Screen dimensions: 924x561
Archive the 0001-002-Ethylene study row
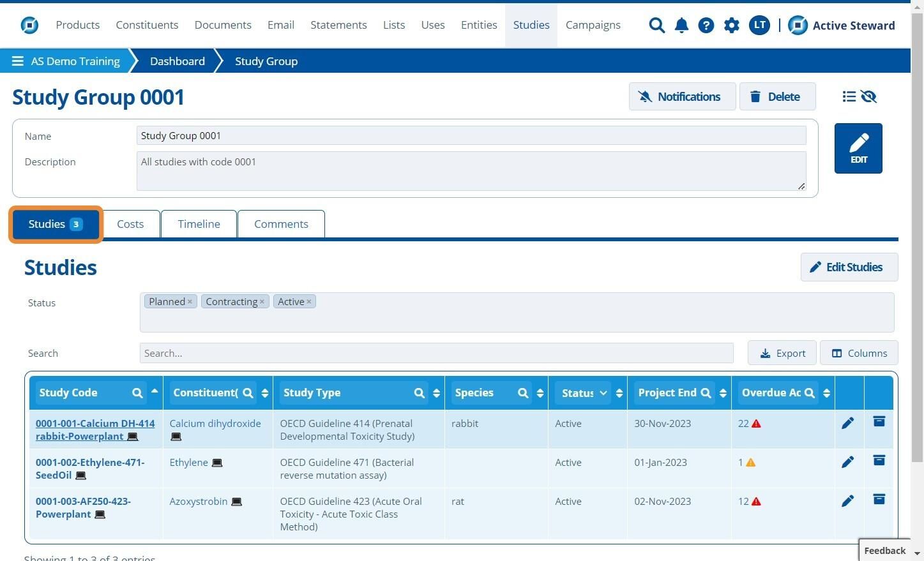click(x=879, y=460)
